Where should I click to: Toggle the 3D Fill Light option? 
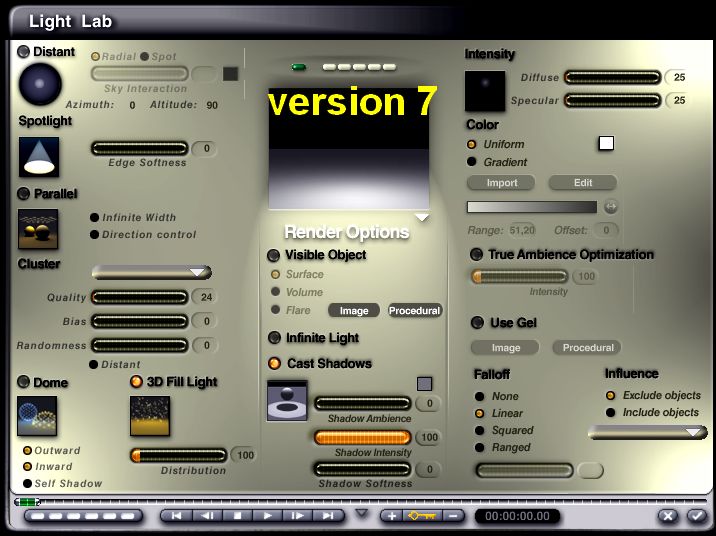(x=136, y=382)
